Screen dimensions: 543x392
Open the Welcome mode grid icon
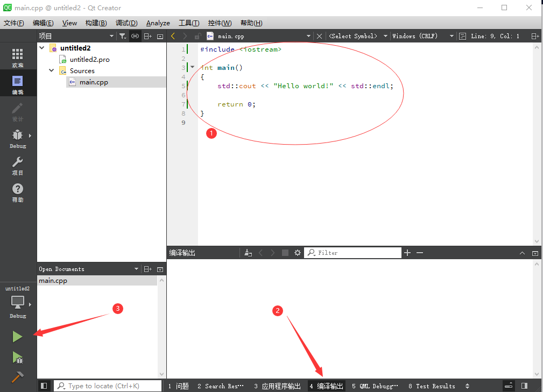click(17, 54)
